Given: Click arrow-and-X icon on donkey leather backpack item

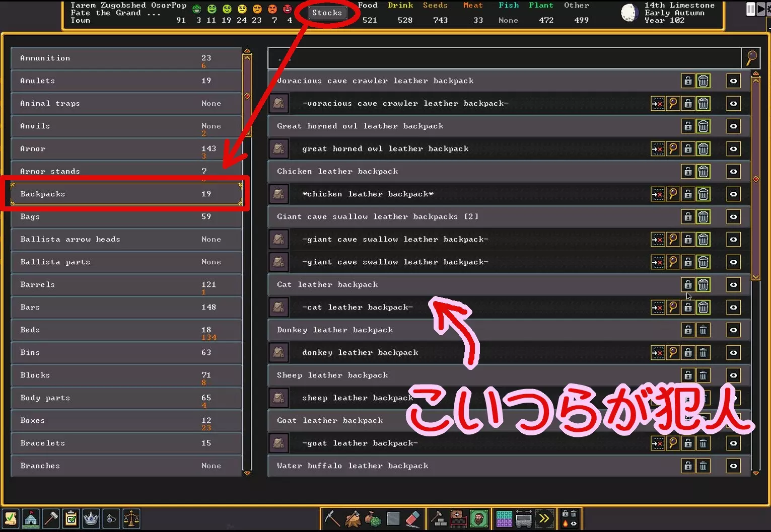Looking at the screenshot, I should coord(658,353).
